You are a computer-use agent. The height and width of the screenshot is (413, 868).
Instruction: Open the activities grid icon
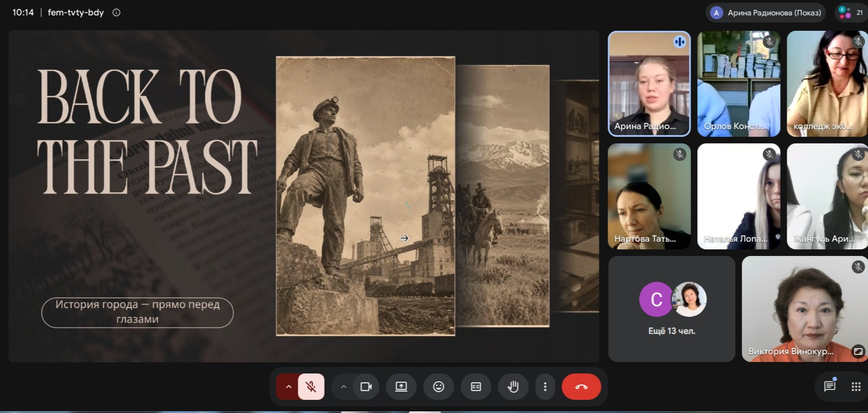tap(856, 387)
